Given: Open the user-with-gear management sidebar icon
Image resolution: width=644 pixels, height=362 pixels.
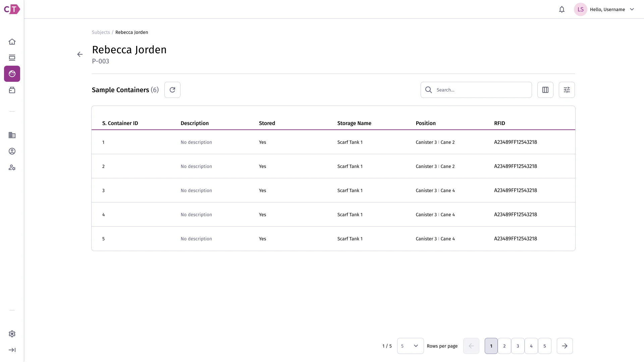Looking at the screenshot, I should (x=12, y=167).
